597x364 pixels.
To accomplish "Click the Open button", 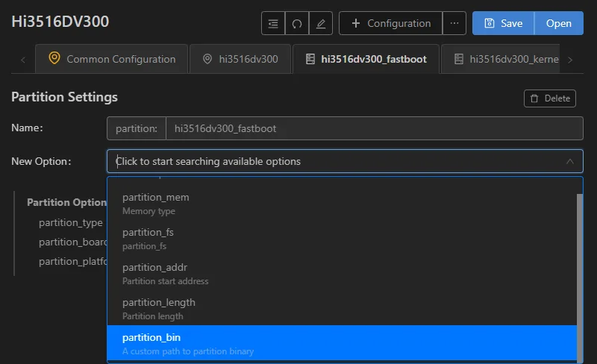I will click(x=558, y=24).
